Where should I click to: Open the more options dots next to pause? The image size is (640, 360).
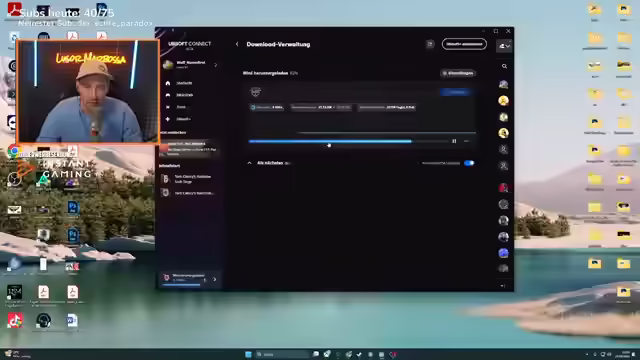click(467, 141)
